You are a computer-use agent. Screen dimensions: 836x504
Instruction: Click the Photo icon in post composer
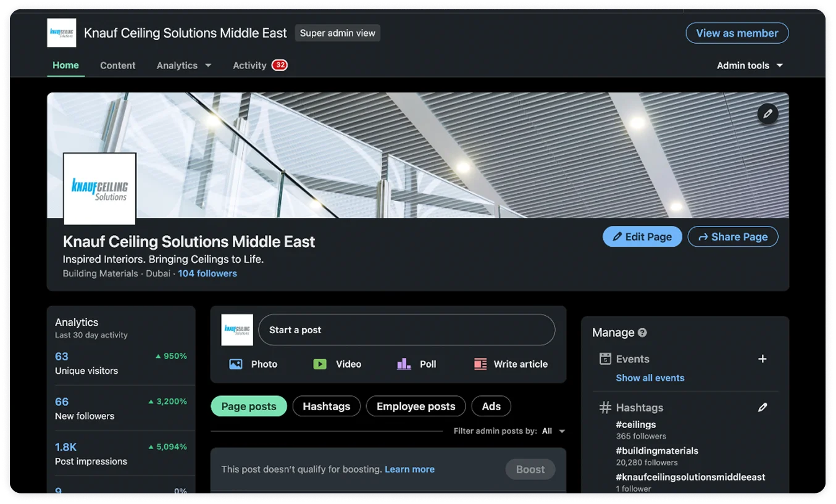236,364
